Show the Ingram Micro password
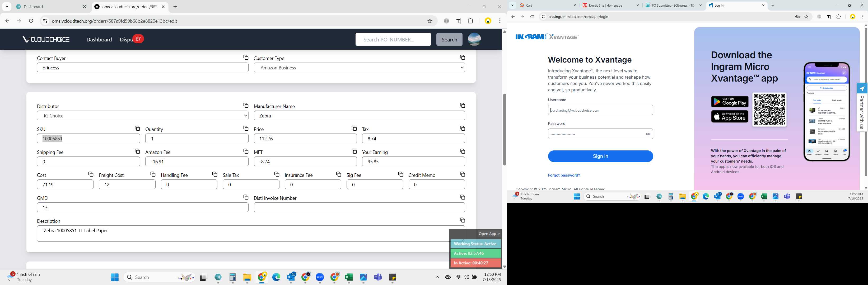The height and width of the screenshot is (285, 868). pos(647,134)
